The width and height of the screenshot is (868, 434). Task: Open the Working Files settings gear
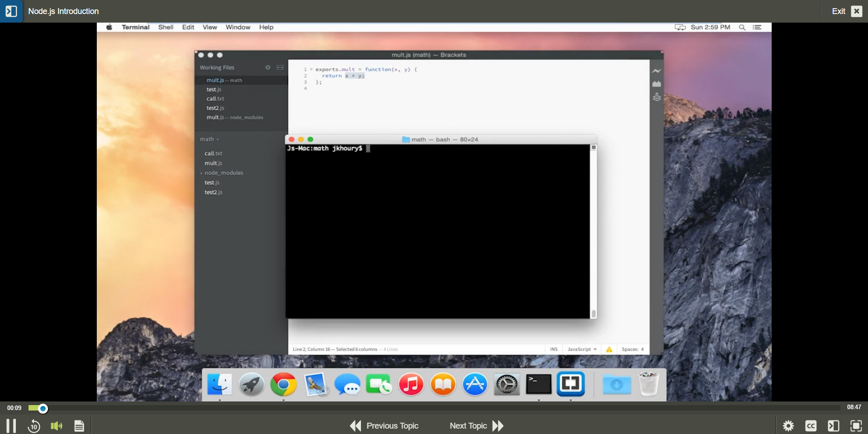click(x=268, y=67)
